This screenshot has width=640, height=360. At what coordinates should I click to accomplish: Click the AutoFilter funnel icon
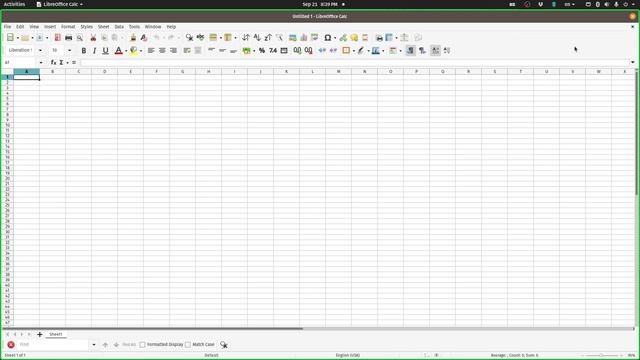[x=279, y=38]
